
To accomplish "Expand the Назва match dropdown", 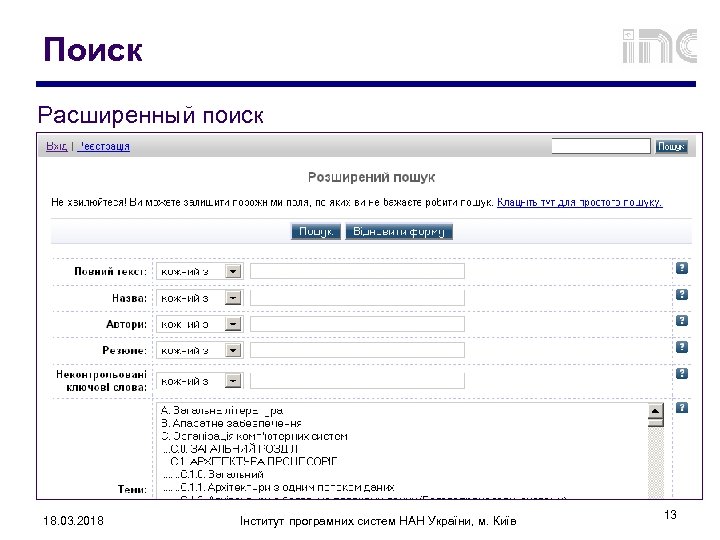I will [x=233, y=298].
